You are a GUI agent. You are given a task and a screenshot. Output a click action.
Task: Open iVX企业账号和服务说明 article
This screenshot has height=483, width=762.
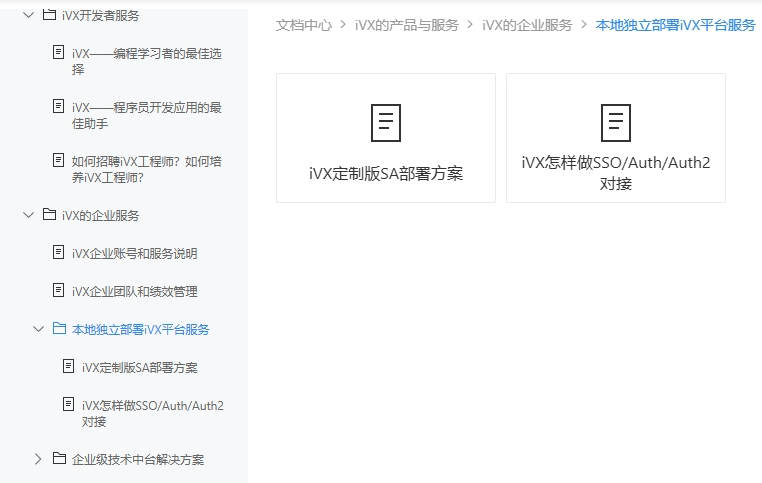(x=135, y=253)
